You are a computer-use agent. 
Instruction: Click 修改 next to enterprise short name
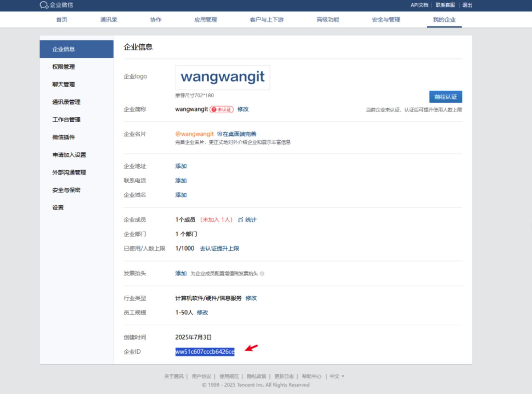tap(243, 109)
